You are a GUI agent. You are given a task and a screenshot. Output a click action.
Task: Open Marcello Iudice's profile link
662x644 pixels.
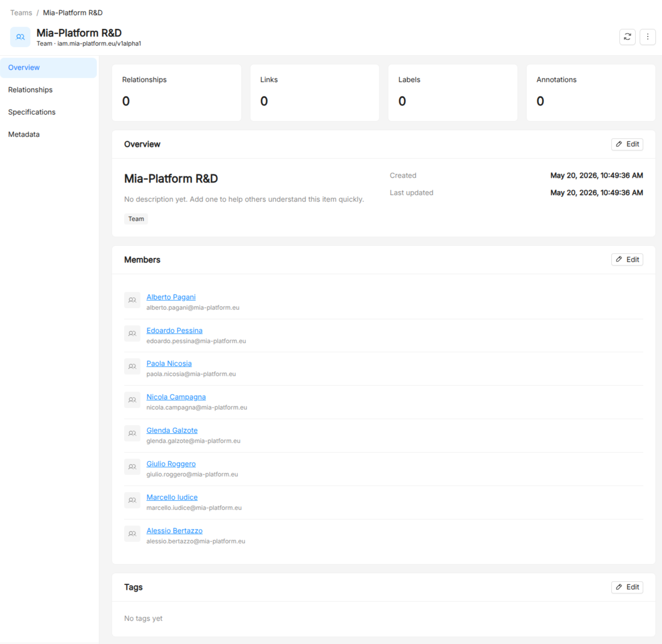(x=172, y=498)
